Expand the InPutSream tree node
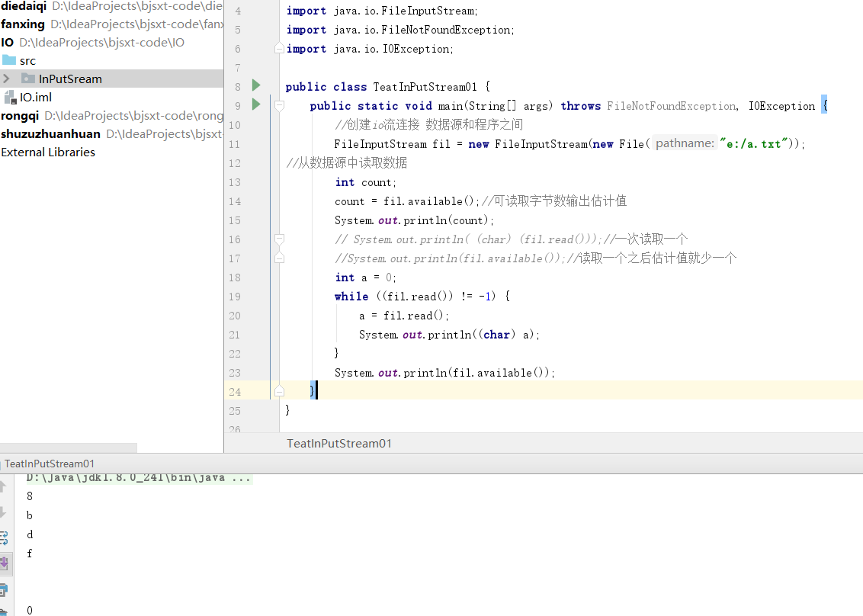863x616 pixels. (x=6, y=79)
